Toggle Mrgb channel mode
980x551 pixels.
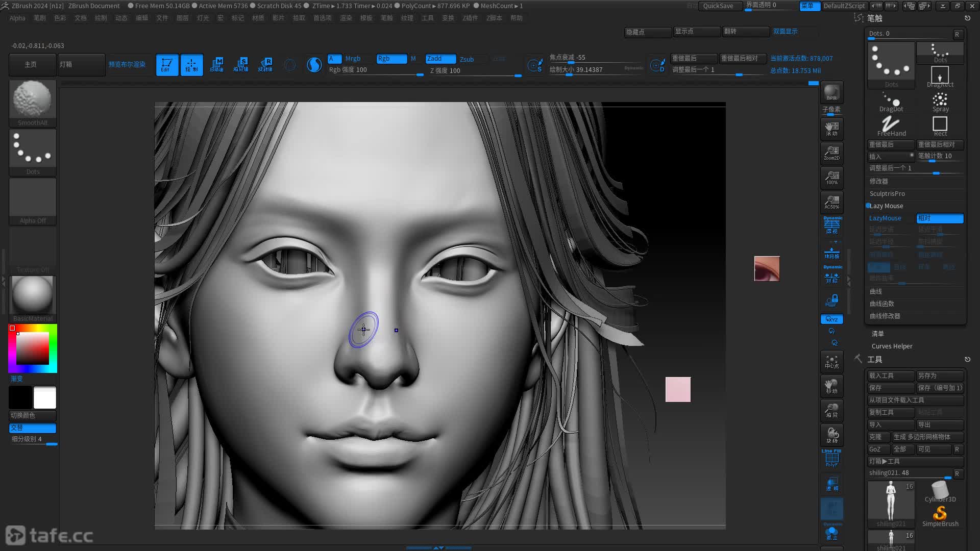tap(353, 59)
